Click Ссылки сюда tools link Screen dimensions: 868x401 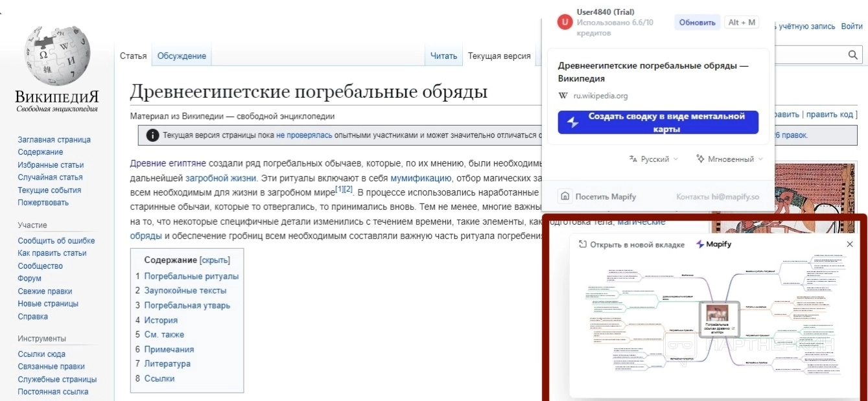pos(41,354)
